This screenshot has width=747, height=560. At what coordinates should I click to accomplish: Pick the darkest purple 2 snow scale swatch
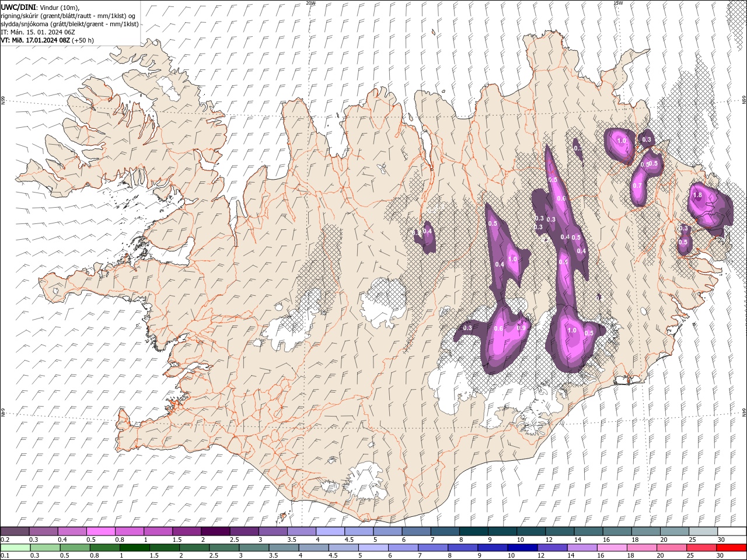click(215, 531)
